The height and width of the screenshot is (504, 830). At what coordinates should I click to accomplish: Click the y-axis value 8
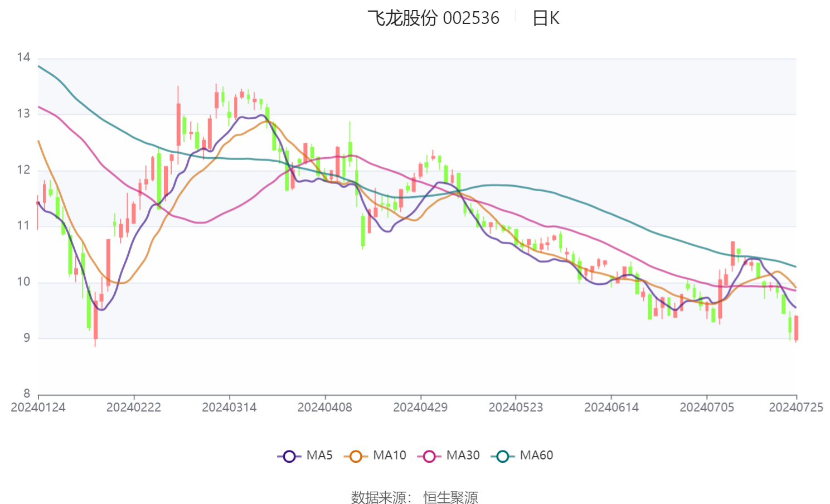click(x=27, y=394)
